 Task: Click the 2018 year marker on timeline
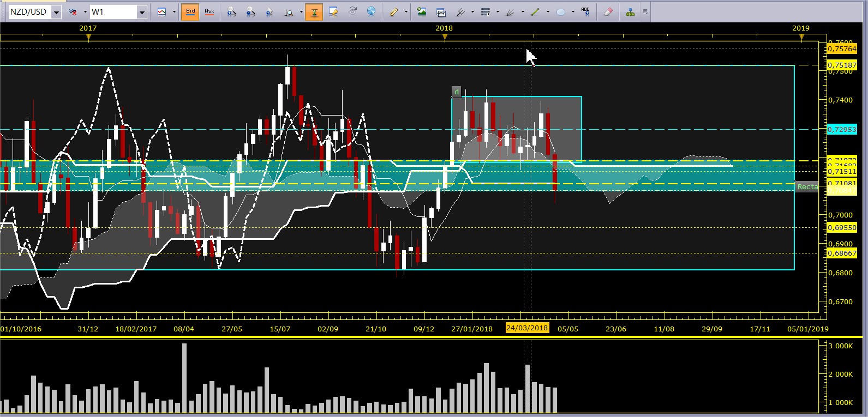coord(444,28)
